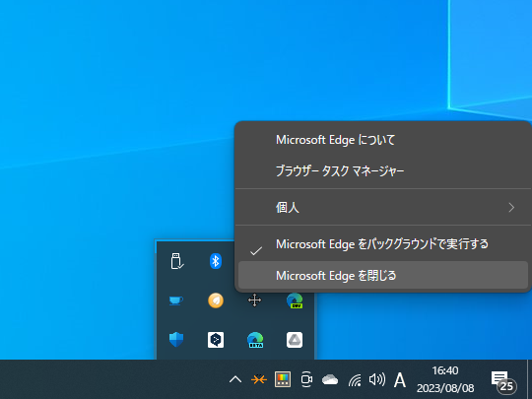Open the OneDrive cloud icon
Screen dimensions: 532x399
[x=330, y=379]
